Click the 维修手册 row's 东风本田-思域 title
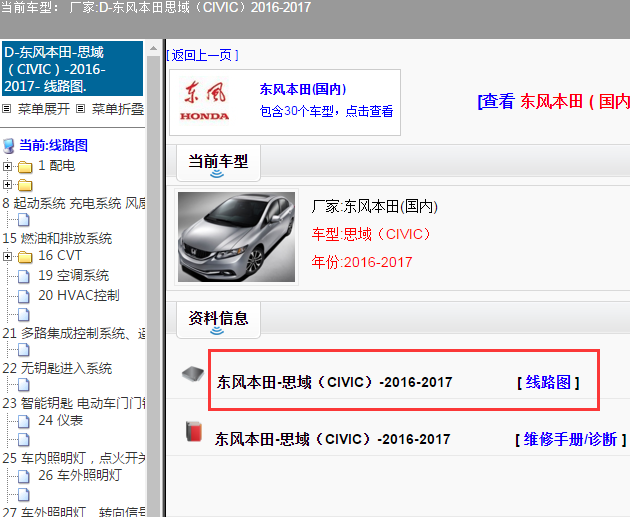Screen dimensions: 630x517 coord(333,439)
